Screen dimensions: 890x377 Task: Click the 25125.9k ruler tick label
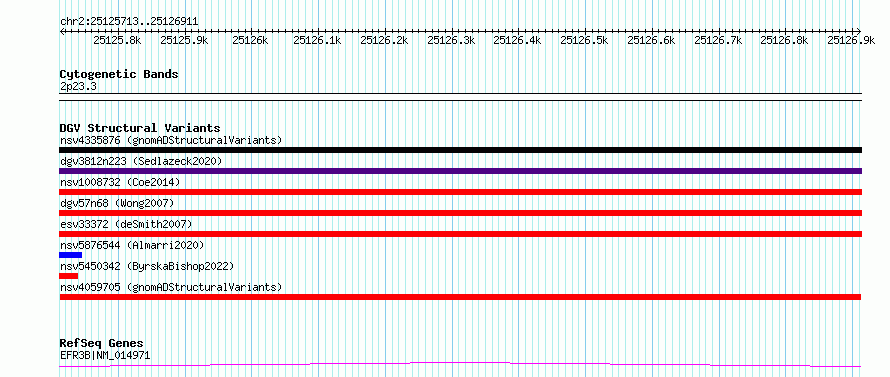[184, 40]
